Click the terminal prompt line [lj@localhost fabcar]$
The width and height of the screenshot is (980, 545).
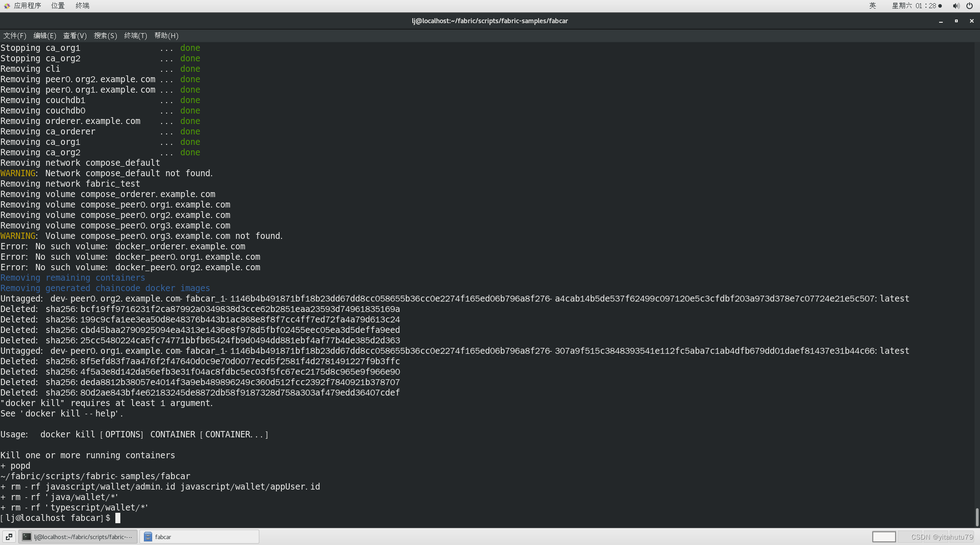(x=56, y=518)
